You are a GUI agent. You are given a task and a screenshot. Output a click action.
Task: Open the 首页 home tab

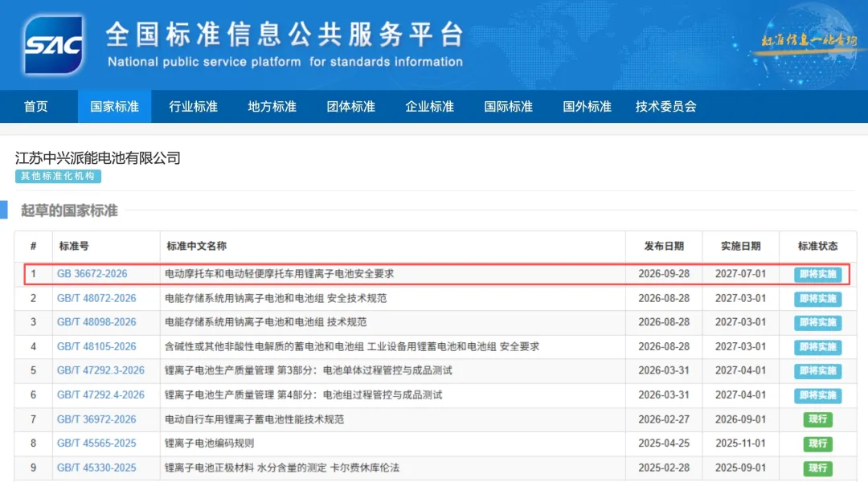click(36, 106)
